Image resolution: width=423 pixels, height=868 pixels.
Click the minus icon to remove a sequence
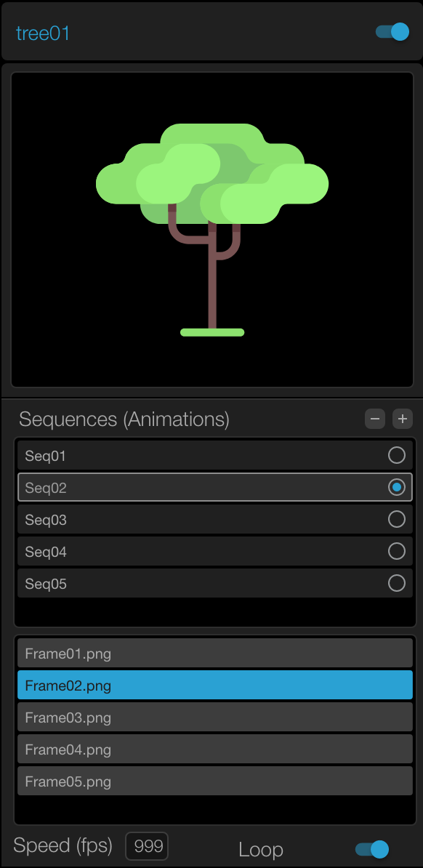[x=375, y=419]
